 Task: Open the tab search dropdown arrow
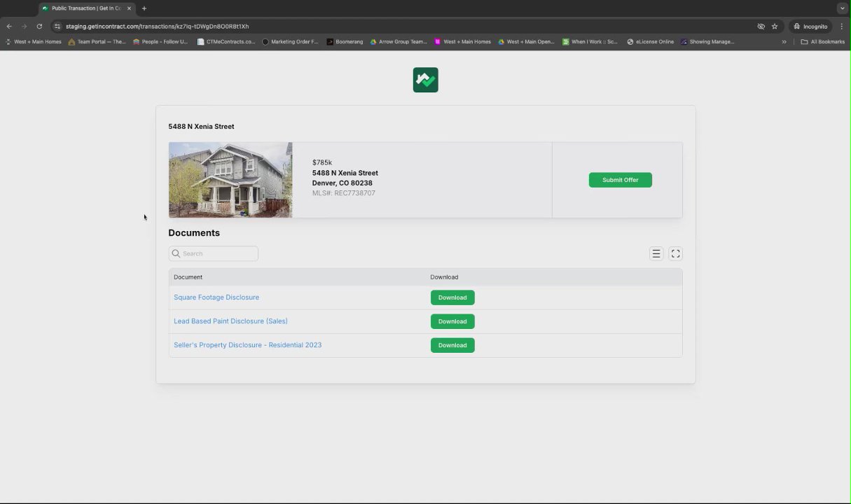(842, 8)
